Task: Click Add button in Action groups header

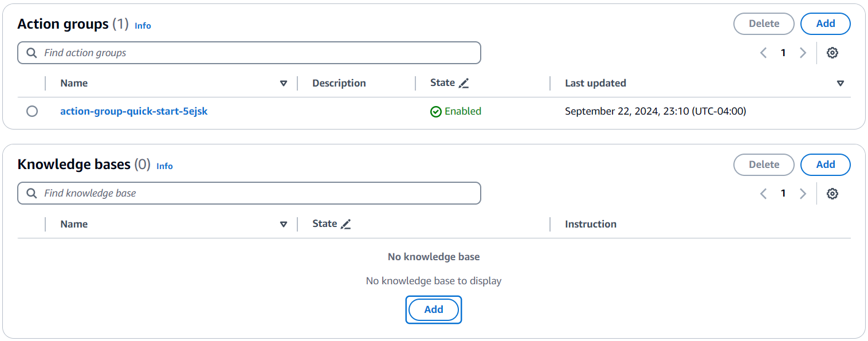Action: click(825, 23)
